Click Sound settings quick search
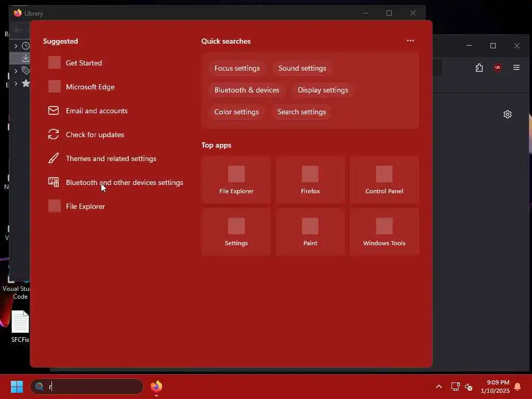Viewport: 532px width, 399px height. click(302, 68)
